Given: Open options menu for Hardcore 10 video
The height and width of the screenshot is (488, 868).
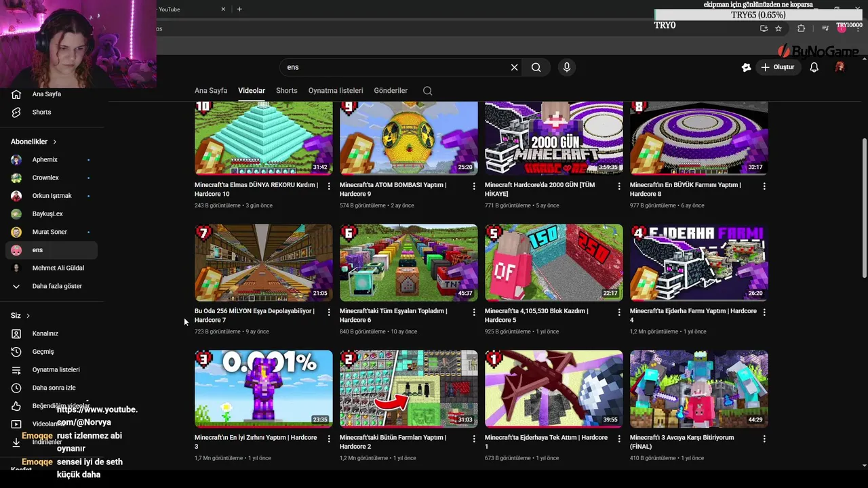Looking at the screenshot, I should [329, 186].
